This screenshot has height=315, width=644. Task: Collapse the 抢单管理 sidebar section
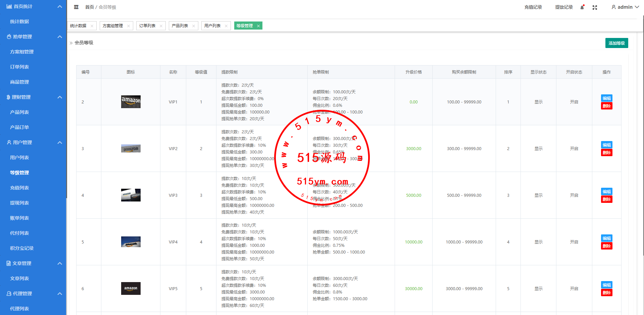coord(60,37)
